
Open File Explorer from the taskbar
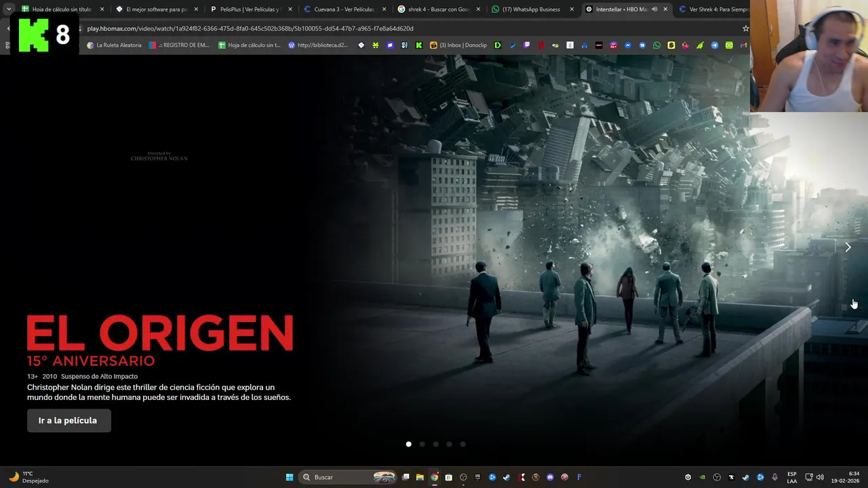[420, 477]
